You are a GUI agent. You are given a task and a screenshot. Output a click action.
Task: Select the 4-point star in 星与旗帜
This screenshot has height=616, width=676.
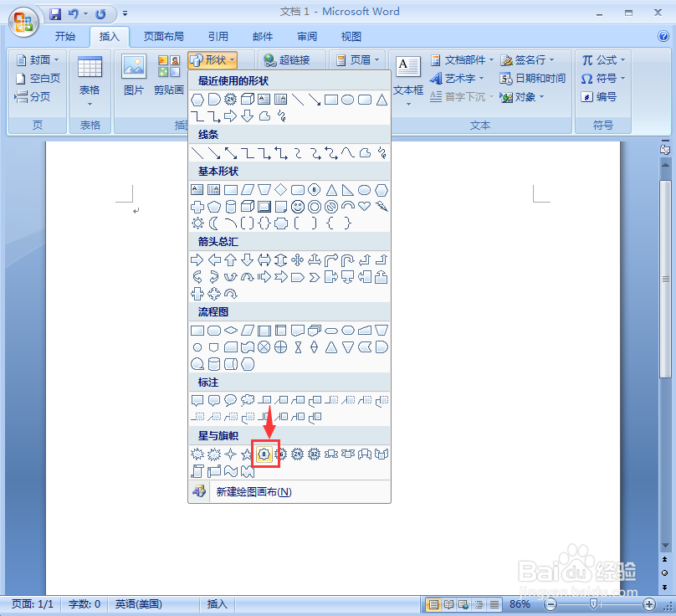pyautogui.click(x=231, y=454)
